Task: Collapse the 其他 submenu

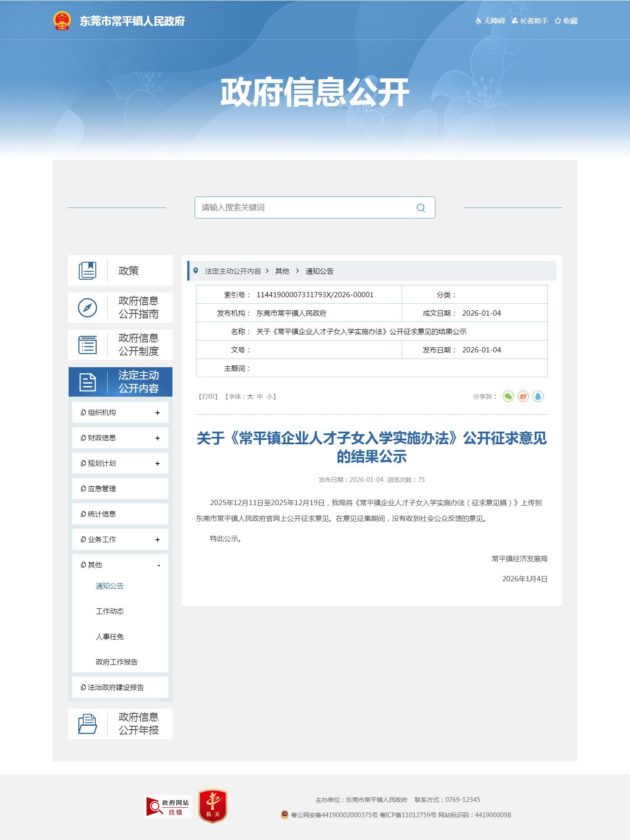Action: click(x=158, y=565)
